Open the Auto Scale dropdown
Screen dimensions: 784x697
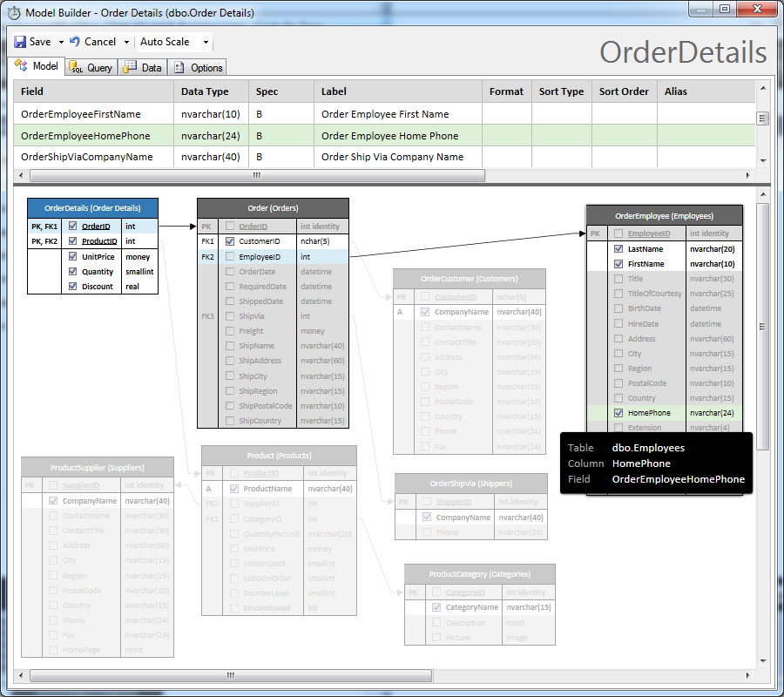click(206, 42)
